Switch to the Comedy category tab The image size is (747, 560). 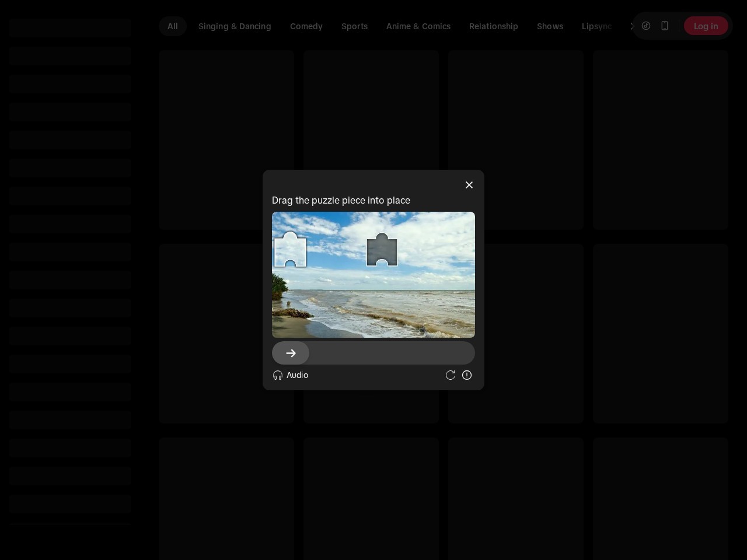click(306, 26)
